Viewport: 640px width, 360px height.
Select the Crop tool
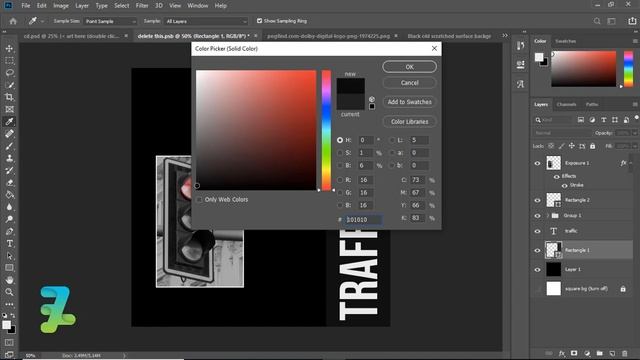tap(9, 97)
